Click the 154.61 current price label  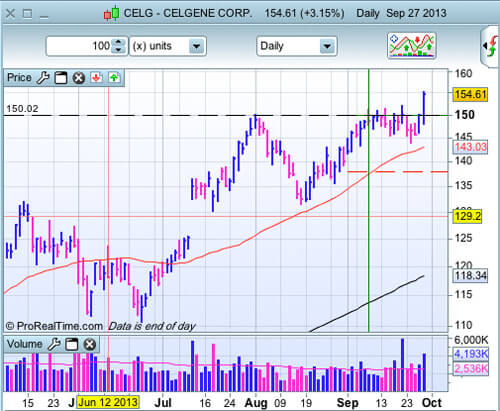tap(470, 94)
